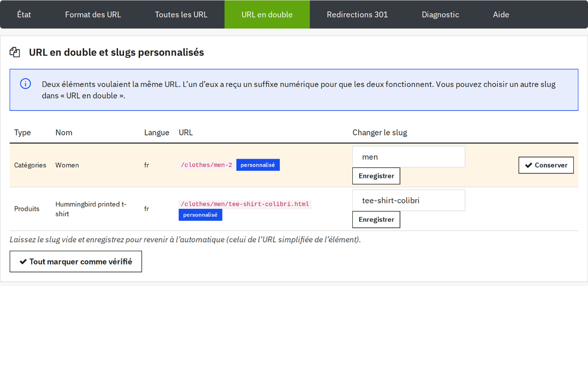Click the fr language in Women row
Screen dimensions: 588x368
(147, 165)
